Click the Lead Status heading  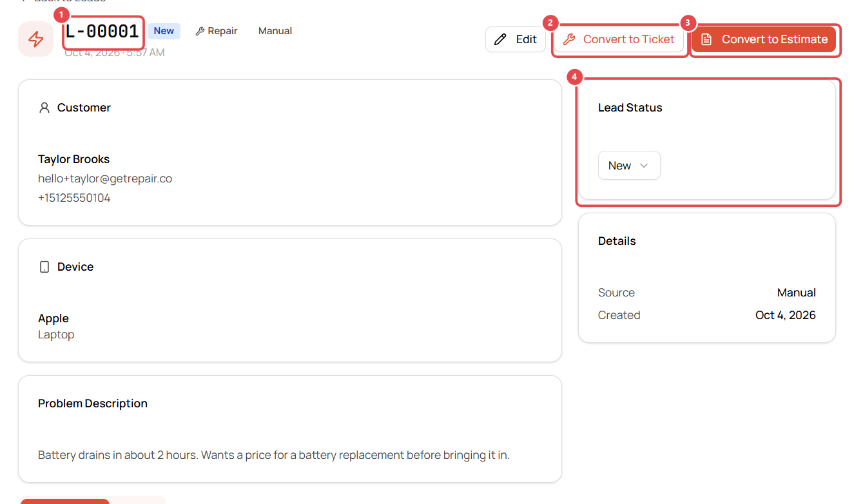630,108
